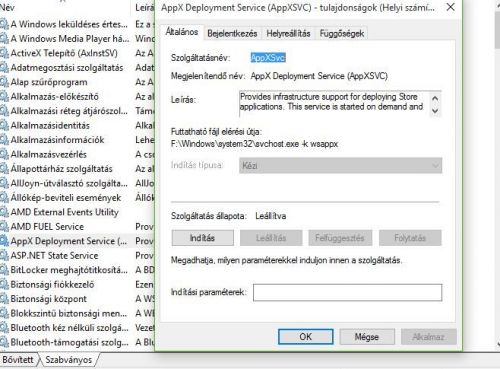Click the Indítási paraméterek input field
The height and width of the screenshot is (369, 500).
[x=348, y=292]
